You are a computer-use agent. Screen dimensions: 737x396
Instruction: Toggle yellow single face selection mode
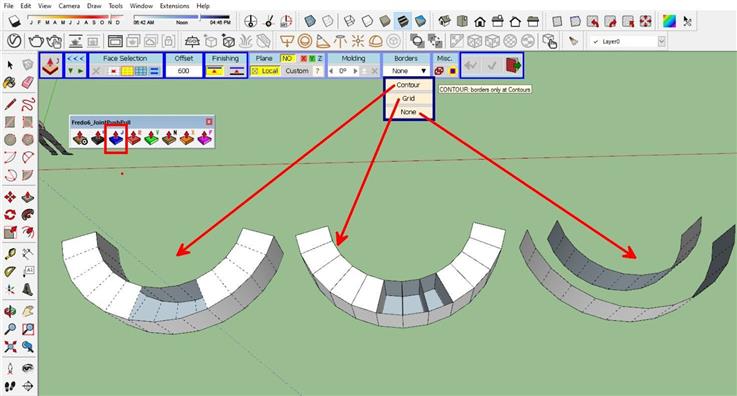click(x=127, y=71)
